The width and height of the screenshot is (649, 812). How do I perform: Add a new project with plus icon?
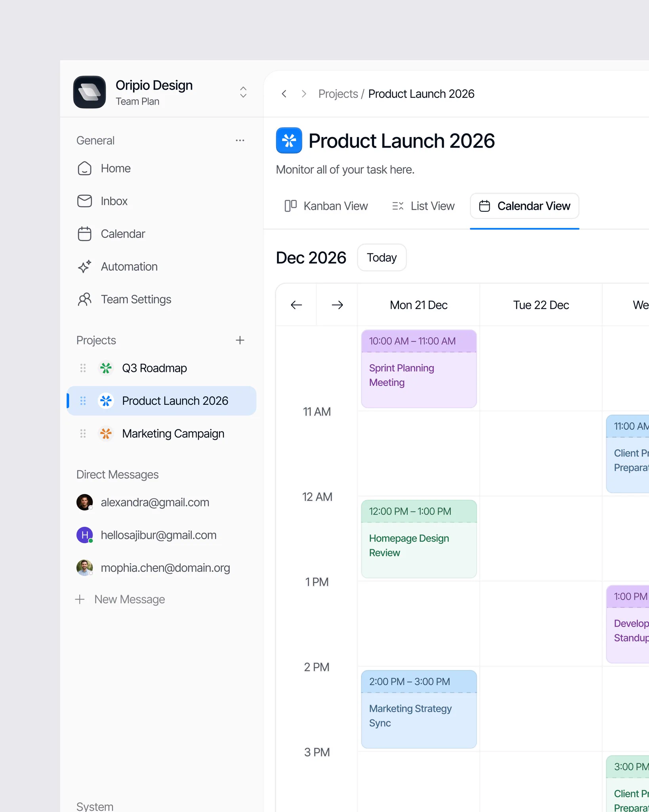pyautogui.click(x=240, y=340)
